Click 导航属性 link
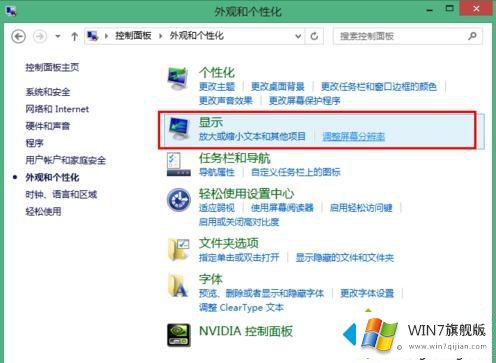 [217, 172]
